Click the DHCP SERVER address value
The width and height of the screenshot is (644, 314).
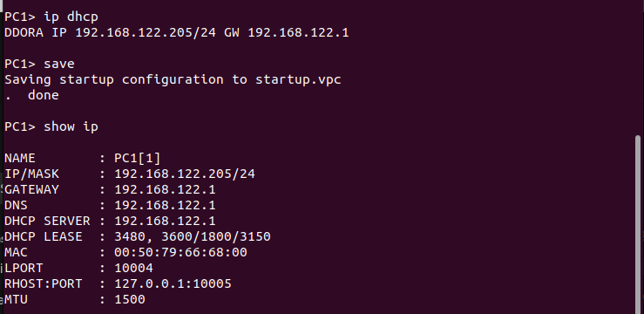[x=165, y=222]
